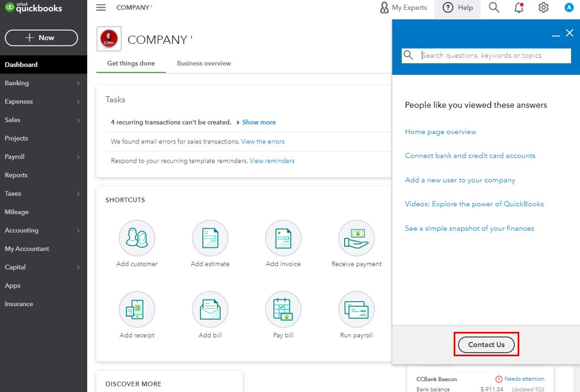
Task: Switch to Business overview tab
Action: coord(204,63)
